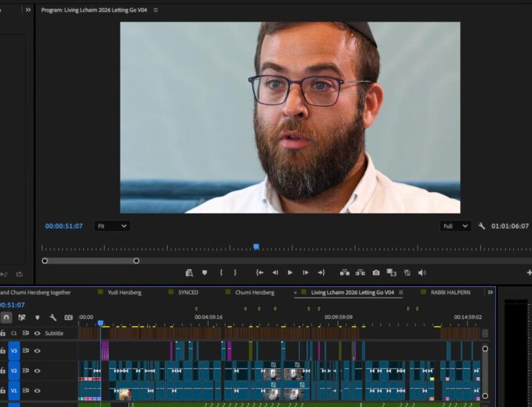Click the film-with-magnifier icon left of Add Marker
This screenshot has height=407, width=532.
[189, 272]
